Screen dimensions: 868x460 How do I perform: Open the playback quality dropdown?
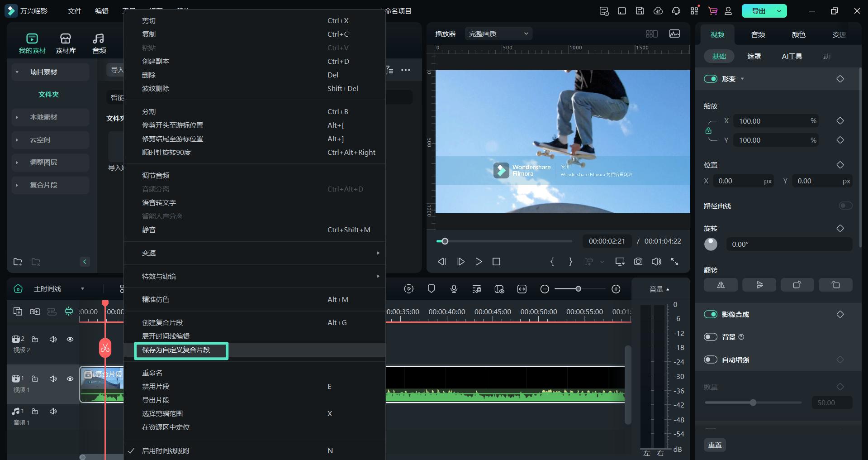(x=498, y=34)
